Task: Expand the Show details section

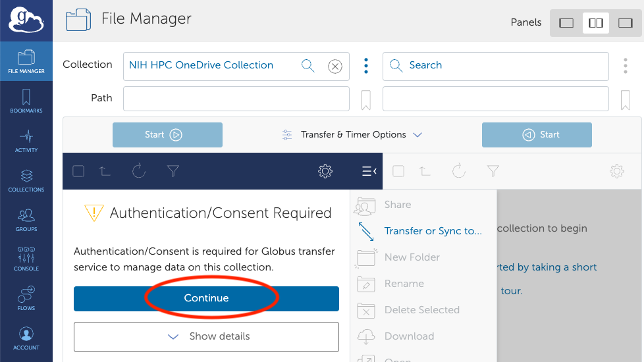Action: click(206, 336)
